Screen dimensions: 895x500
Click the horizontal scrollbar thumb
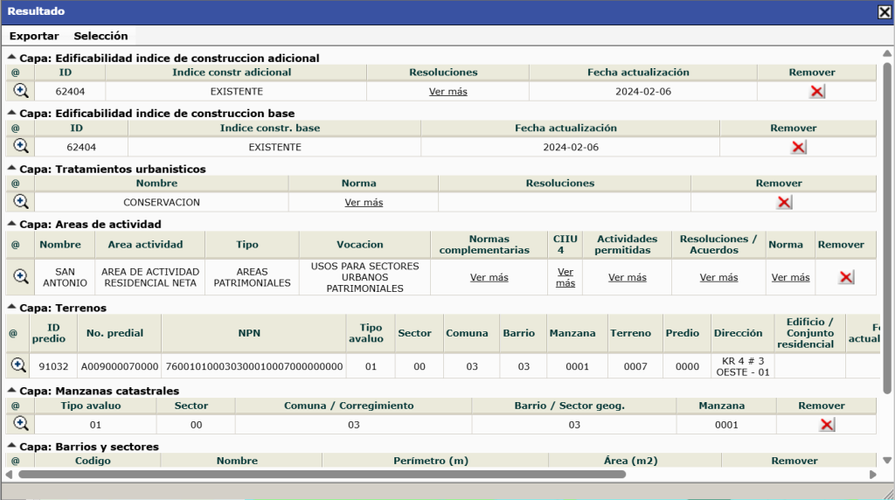(x=322, y=474)
